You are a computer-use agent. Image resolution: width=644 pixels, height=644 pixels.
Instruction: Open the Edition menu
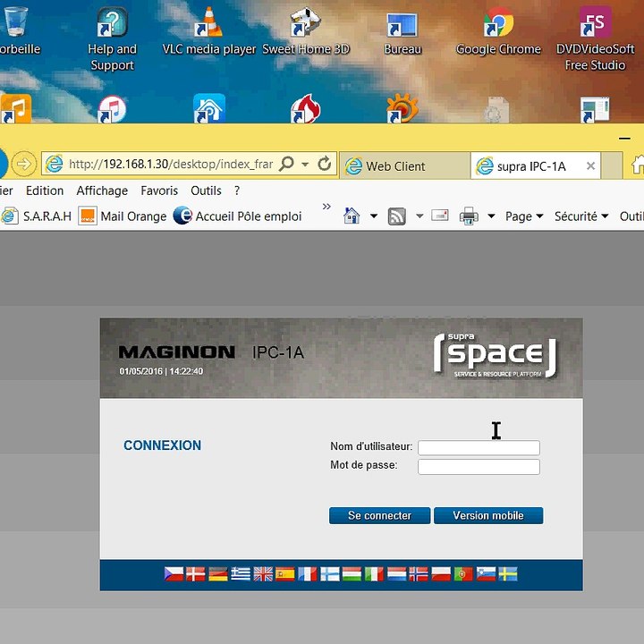(x=45, y=191)
